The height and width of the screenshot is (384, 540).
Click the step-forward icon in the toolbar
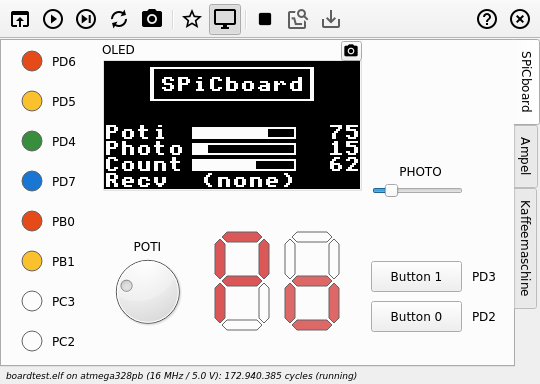86,19
